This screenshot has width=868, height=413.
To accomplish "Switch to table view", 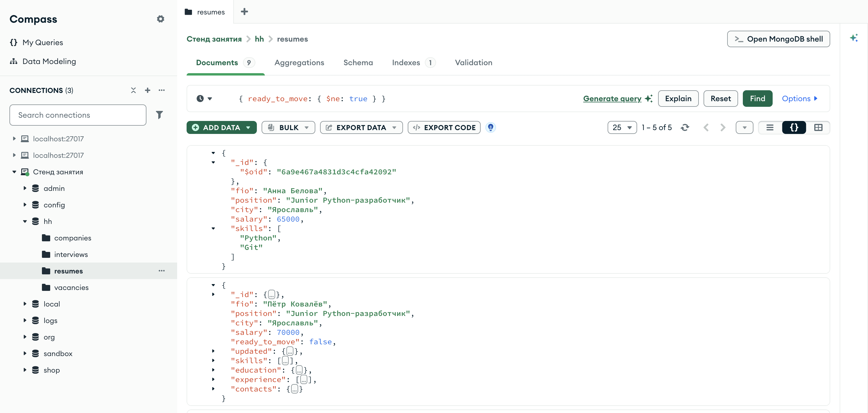I will (x=818, y=127).
